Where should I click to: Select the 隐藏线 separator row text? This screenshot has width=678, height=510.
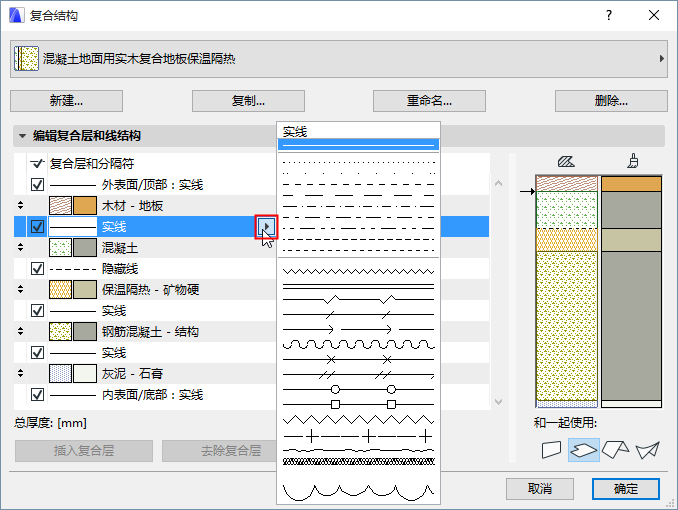[120, 269]
